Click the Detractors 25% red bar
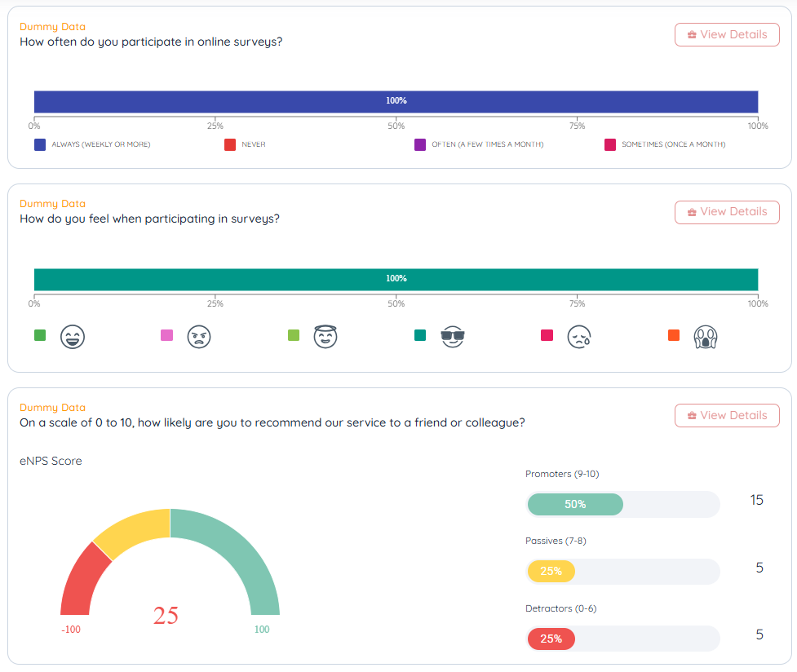Screen dimensions: 797x672 (x=551, y=639)
